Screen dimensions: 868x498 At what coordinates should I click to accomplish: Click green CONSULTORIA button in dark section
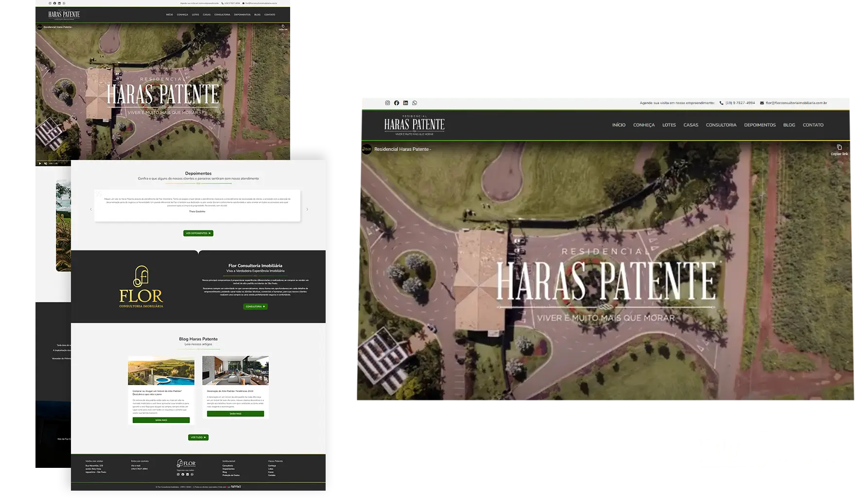click(x=255, y=307)
